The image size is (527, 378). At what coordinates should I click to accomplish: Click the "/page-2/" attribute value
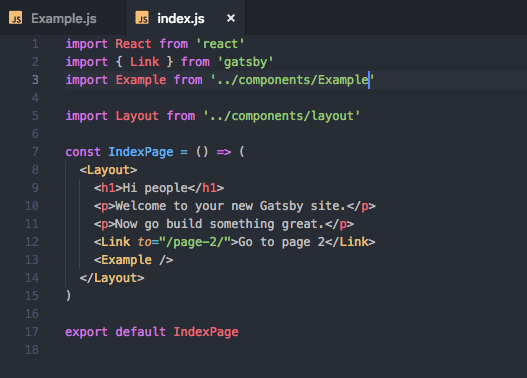[x=195, y=242]
